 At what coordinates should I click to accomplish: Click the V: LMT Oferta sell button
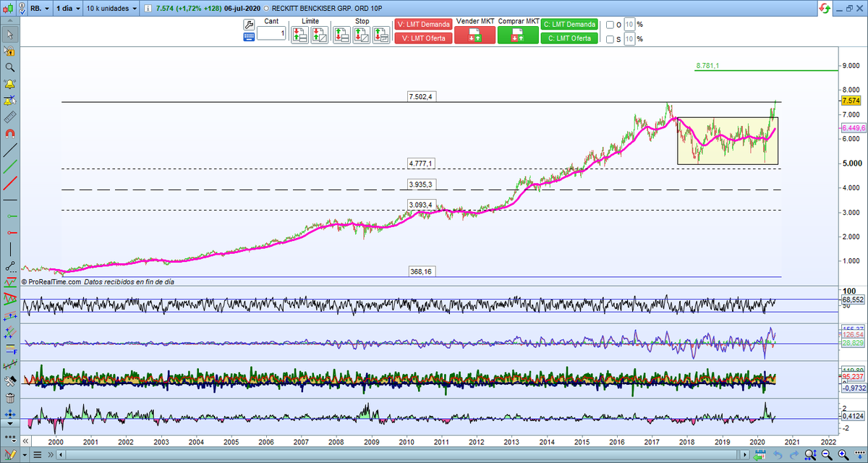(x=422, y=38)
